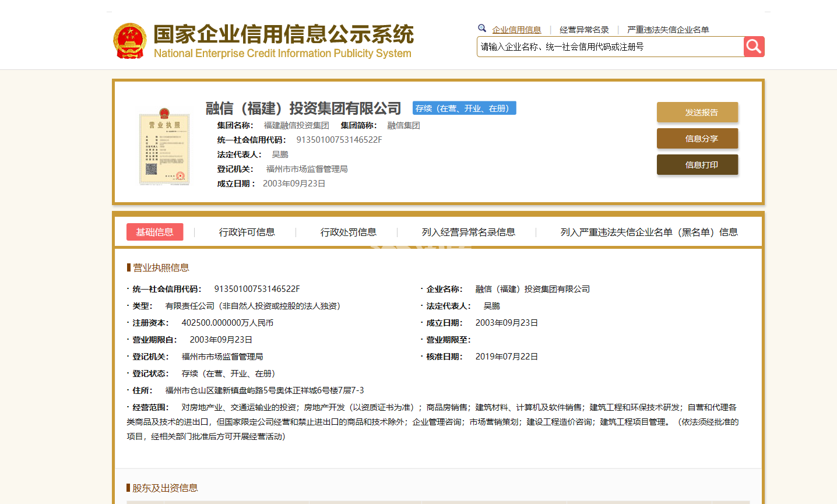Click 企业名称 value in license info
This screenshot has height=504, width=837.
click(532, 289)
